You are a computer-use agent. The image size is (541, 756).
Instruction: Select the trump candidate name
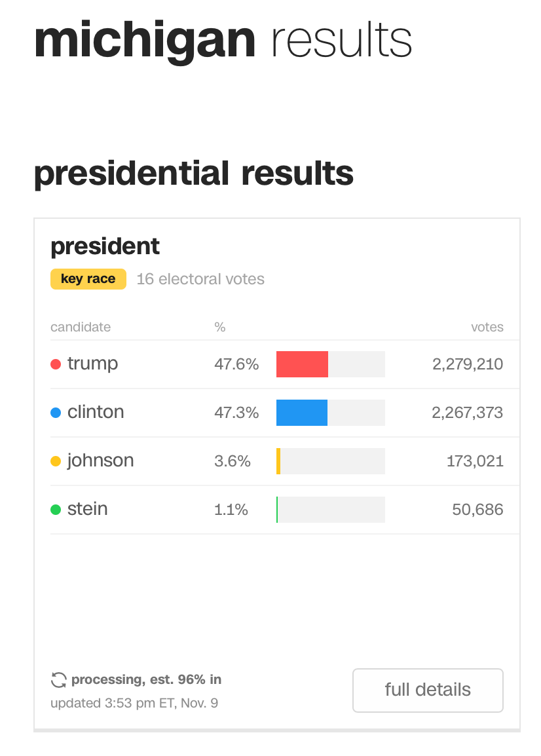coord(92,364)
